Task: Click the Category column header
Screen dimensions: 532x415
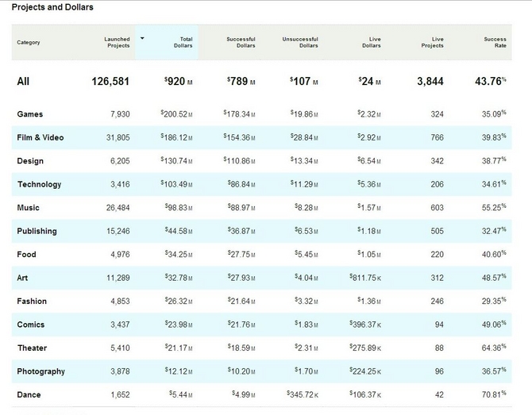Action: pyautogui.click(x=29, y=42)
